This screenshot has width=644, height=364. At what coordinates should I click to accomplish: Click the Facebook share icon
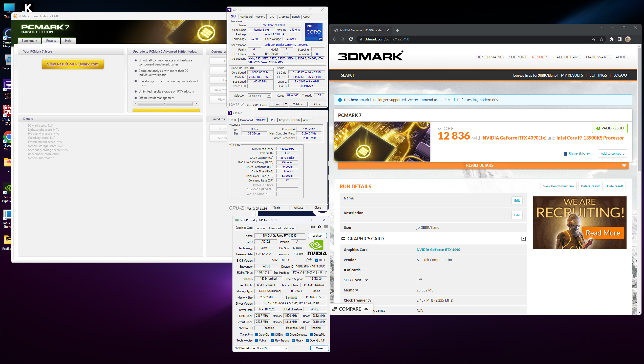566,154
